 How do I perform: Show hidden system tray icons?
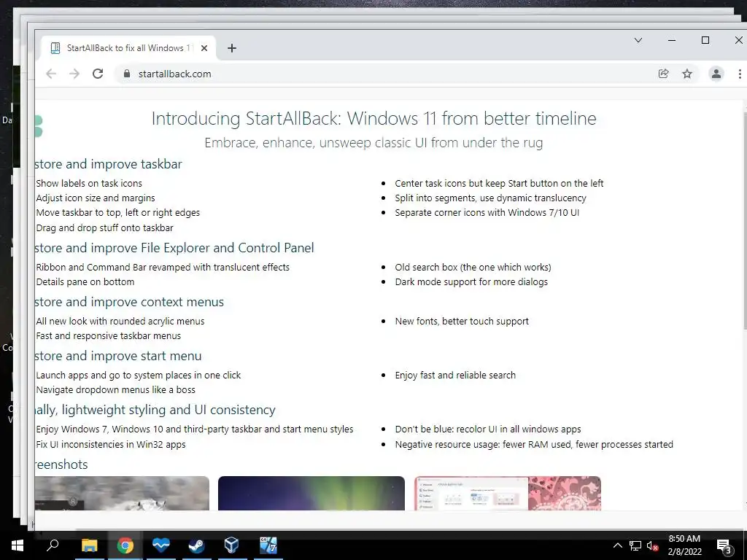coord(617,545)
